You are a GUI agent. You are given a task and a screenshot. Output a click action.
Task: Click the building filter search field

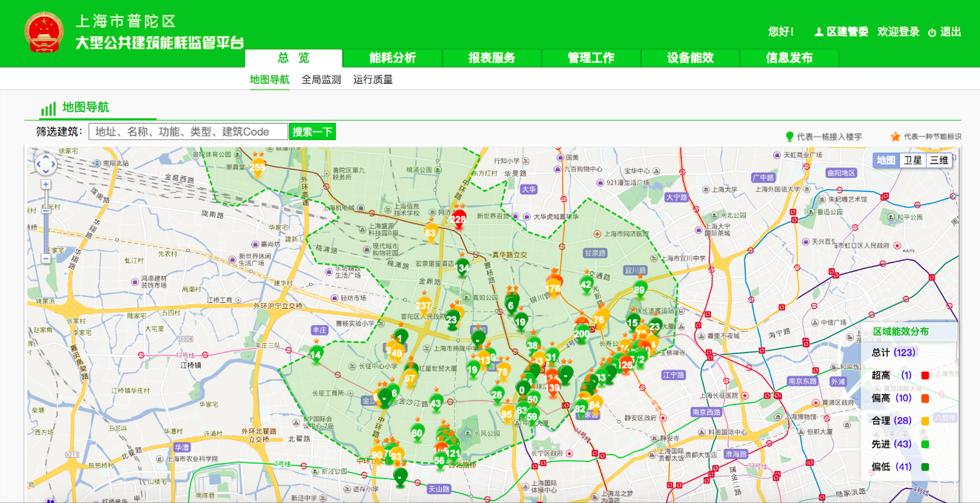click(188, 132)
